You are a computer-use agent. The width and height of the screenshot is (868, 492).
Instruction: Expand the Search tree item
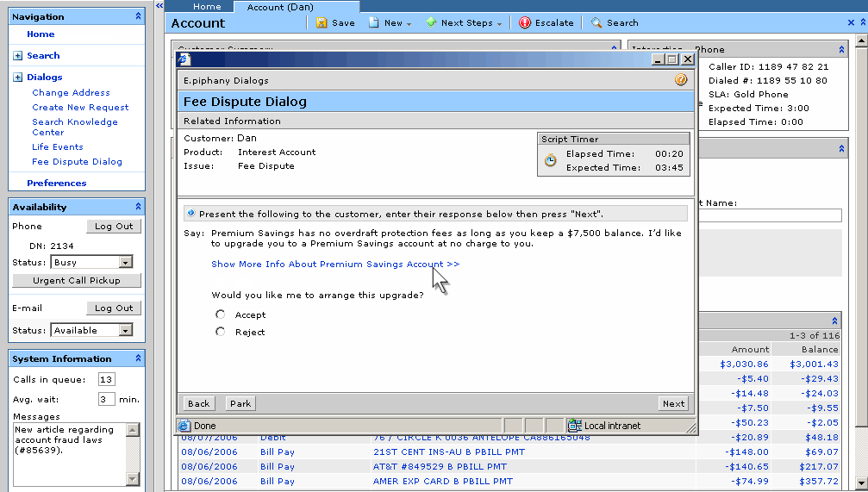(18, 56)
